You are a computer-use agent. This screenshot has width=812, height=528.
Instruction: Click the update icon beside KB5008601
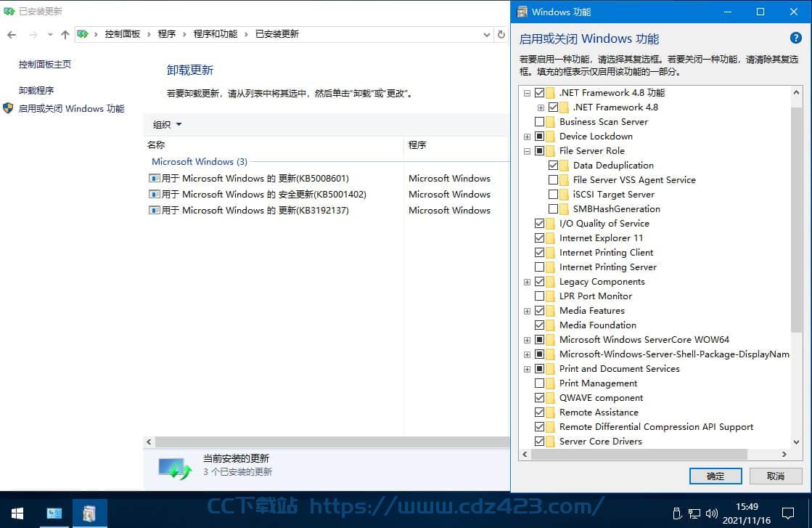coord(155,178)
